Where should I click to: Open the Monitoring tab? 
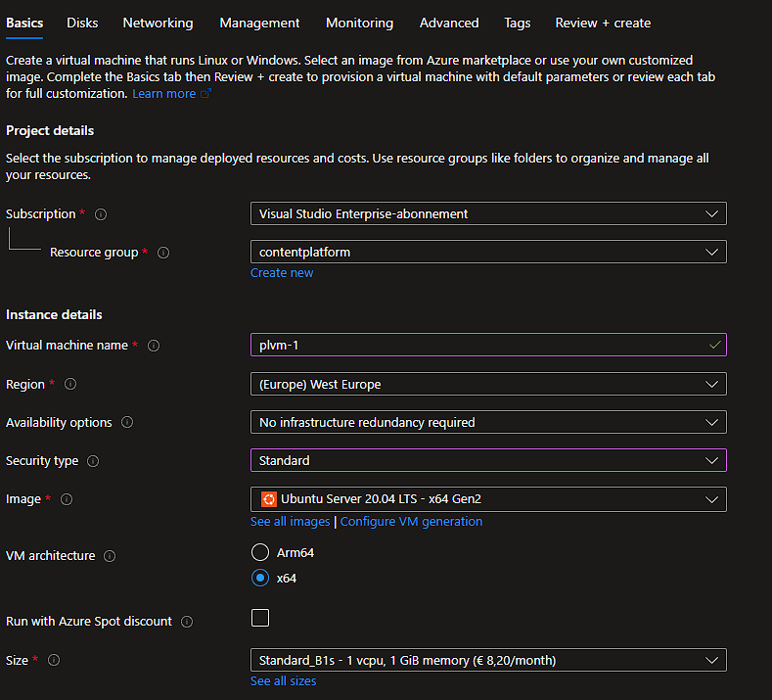coord(359,23)
